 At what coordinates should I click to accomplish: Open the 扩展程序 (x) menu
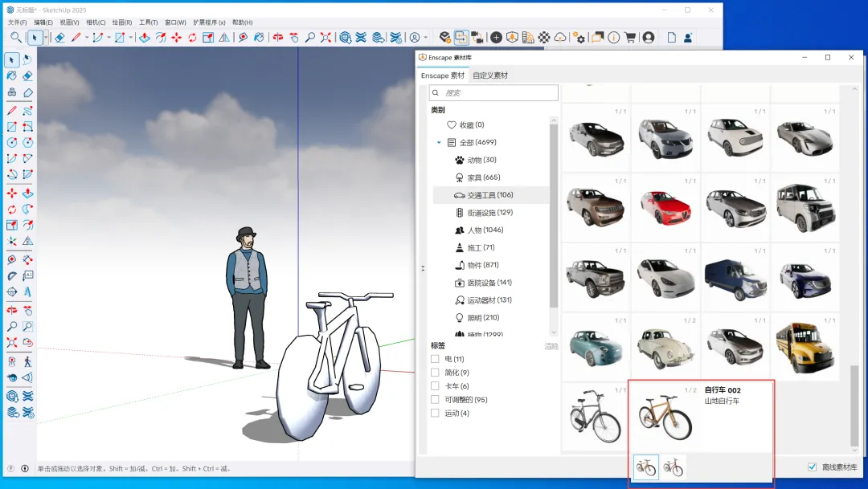(209, 22)
